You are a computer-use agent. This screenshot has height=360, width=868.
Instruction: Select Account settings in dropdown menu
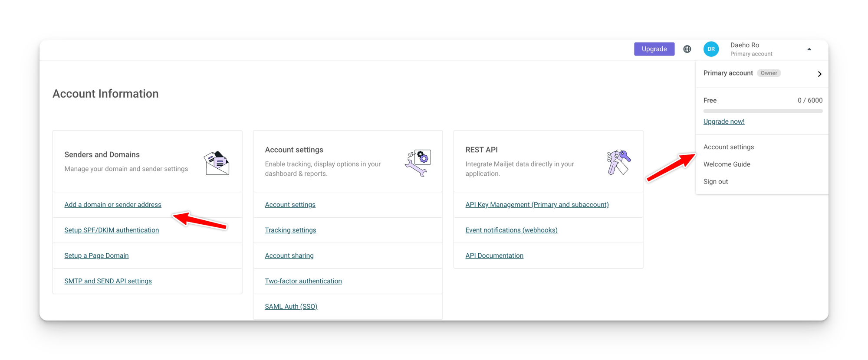point(729,147)
